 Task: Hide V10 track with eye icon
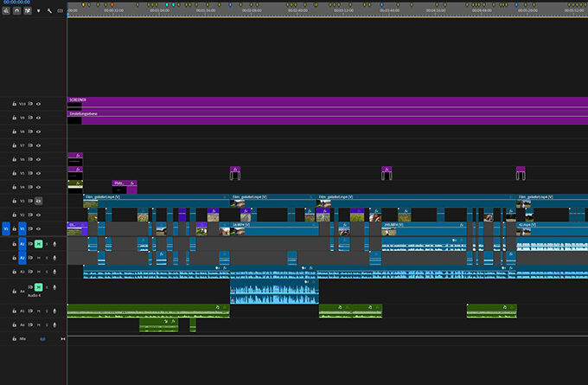click(38, 104)
